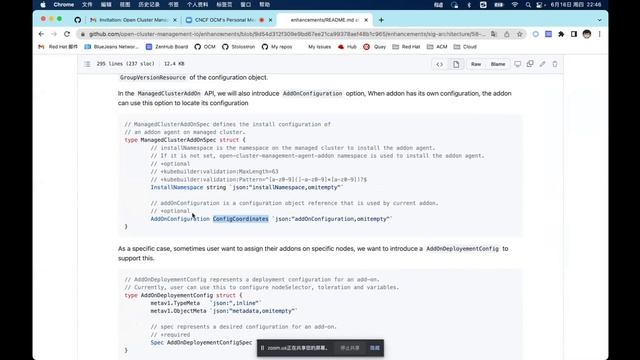
Task: Click ManagedClusterAddOn inline code in paragraph
Action: coord(169,93)
